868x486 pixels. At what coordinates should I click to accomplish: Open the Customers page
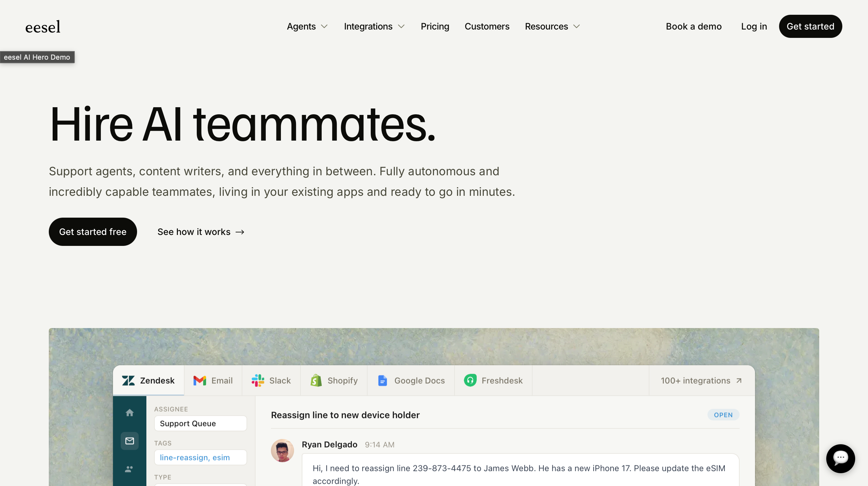487,26
